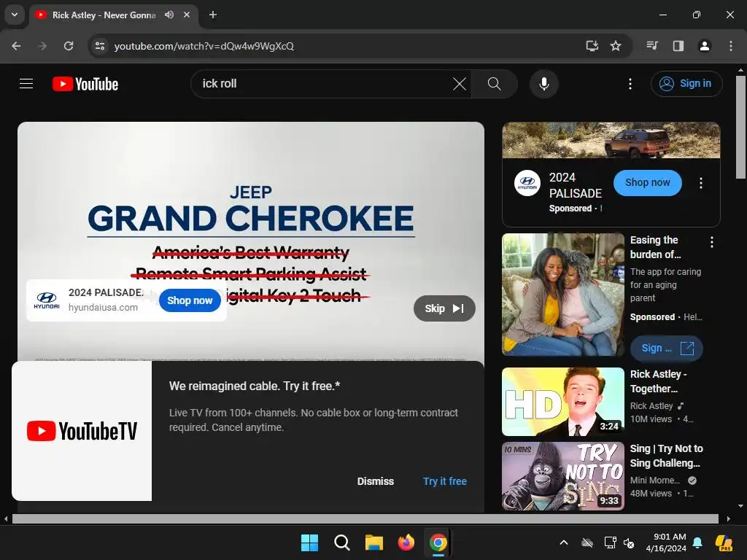Click the caregiving ad thumbnail

pyautogui.click(x=562, y=295)
